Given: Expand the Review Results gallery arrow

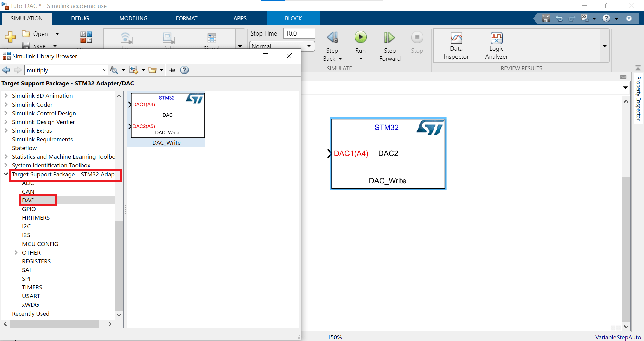Looking at the screenshot, I should pos(605,46).
